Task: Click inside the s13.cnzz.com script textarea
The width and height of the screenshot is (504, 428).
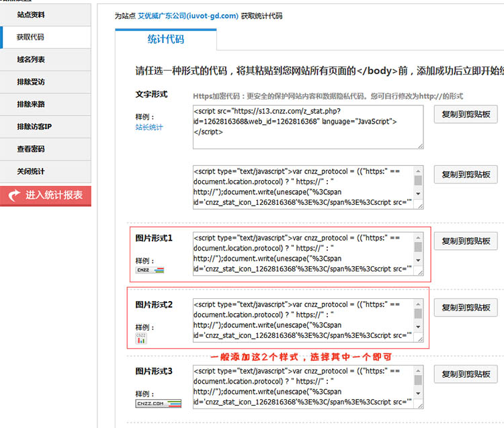Action: tap(308, 127)
